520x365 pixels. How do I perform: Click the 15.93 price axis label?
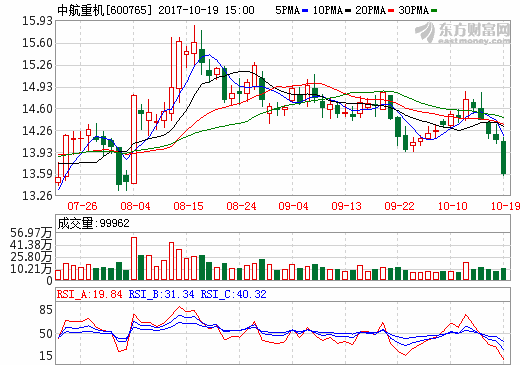(x=37, y=21)
